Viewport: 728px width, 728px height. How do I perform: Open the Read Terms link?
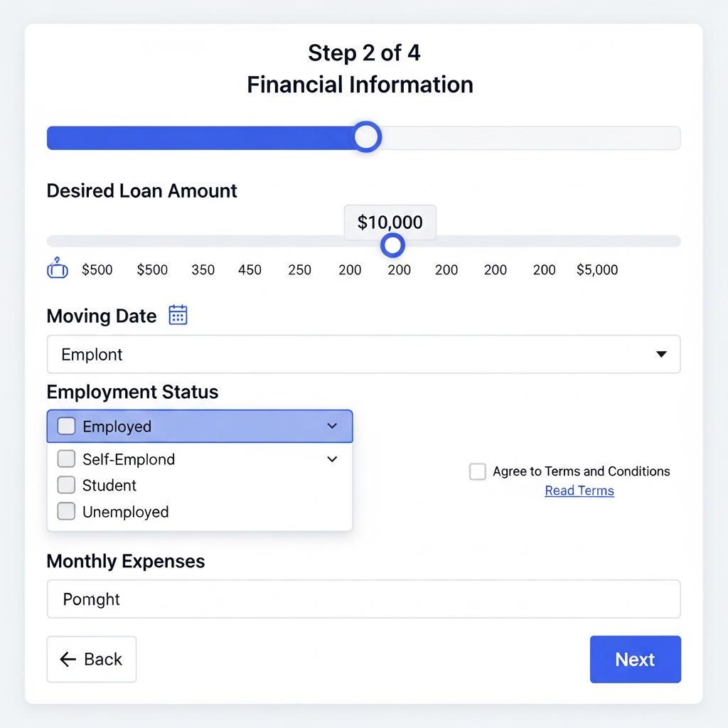click(x=579, y=491)
